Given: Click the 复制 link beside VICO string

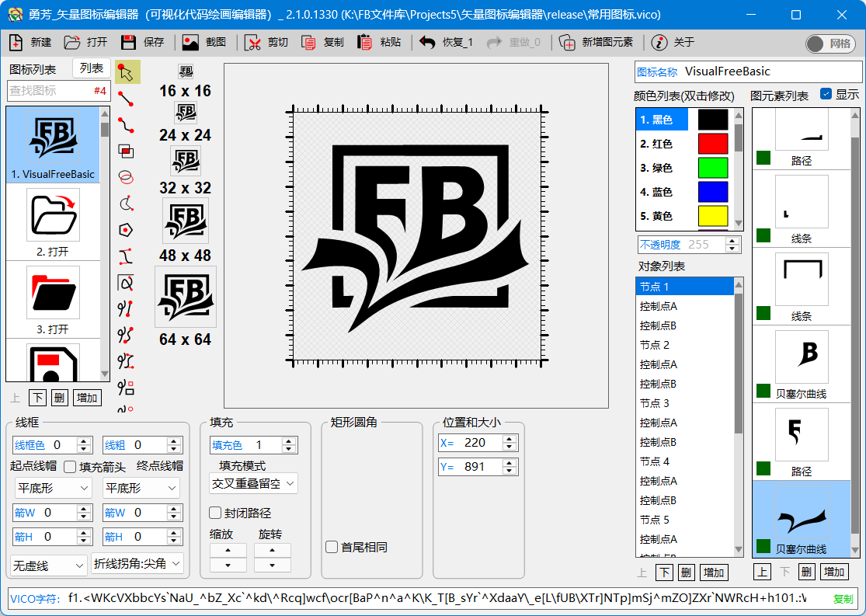Looking at the screenshot, I should [843, 599].
